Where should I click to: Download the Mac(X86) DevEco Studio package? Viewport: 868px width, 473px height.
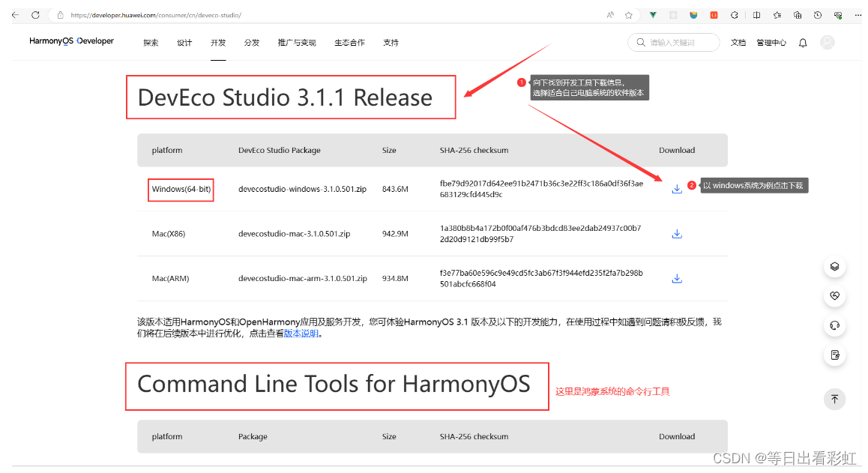(x=676, y=234)
